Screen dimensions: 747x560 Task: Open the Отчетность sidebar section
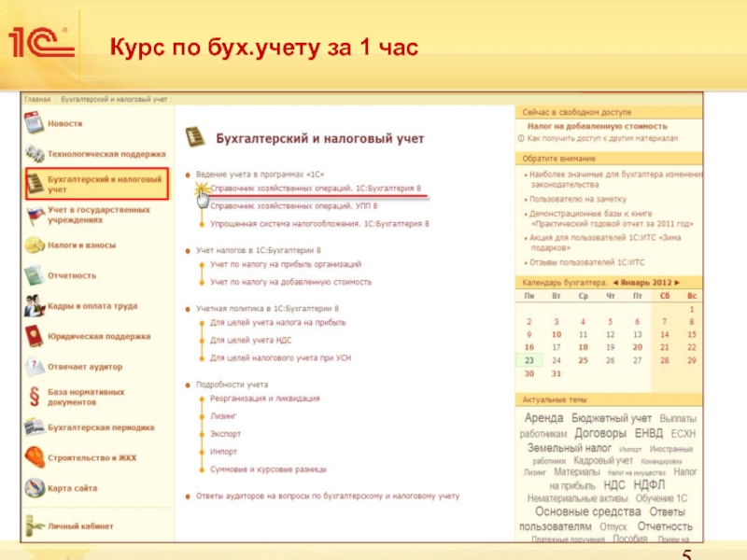pyautogui.click(x=72, y=275)
